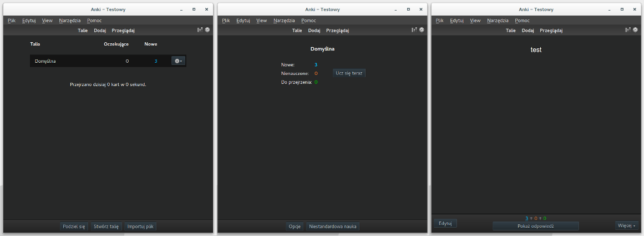Screen dimensions: 644x236
Task: Open View menu in middle window
Action: [x=262, y=21]
